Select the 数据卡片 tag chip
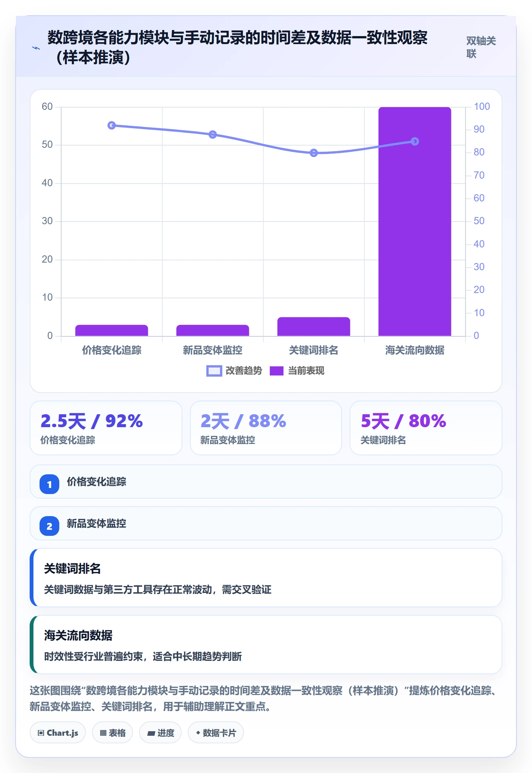The image size is (532, 773). [216, 732]
